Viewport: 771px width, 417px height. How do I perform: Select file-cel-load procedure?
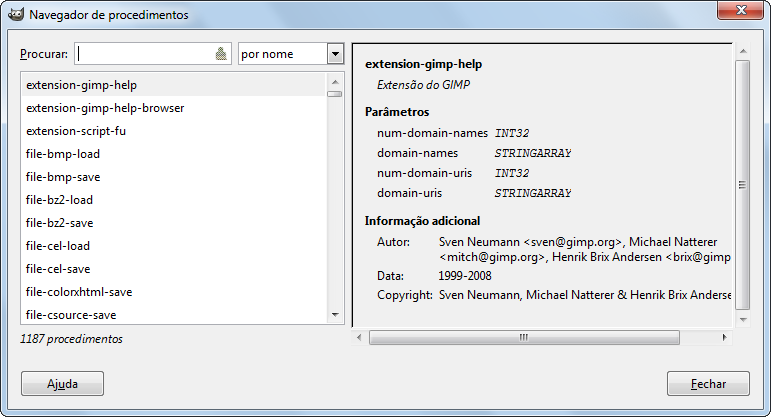click(58, 246)
